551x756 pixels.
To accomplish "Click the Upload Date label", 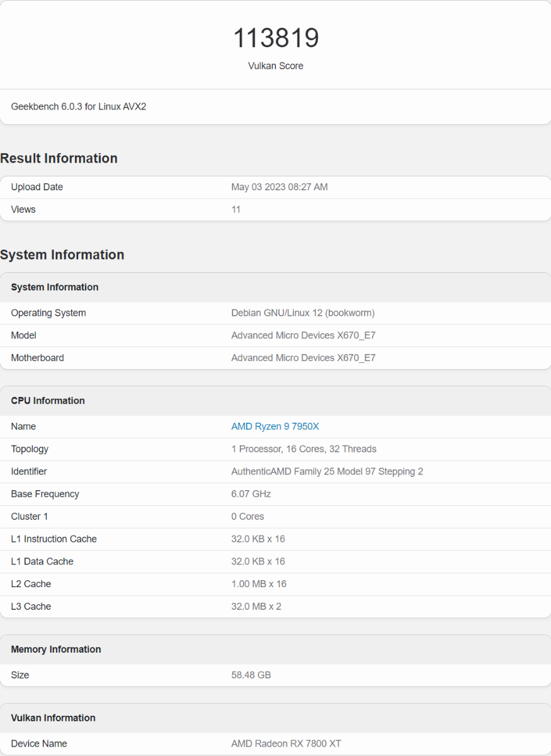I will (x=37, y=187).
